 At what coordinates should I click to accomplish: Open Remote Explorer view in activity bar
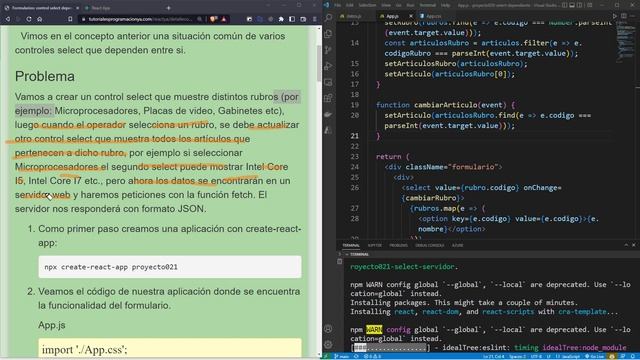coord(329,82)
